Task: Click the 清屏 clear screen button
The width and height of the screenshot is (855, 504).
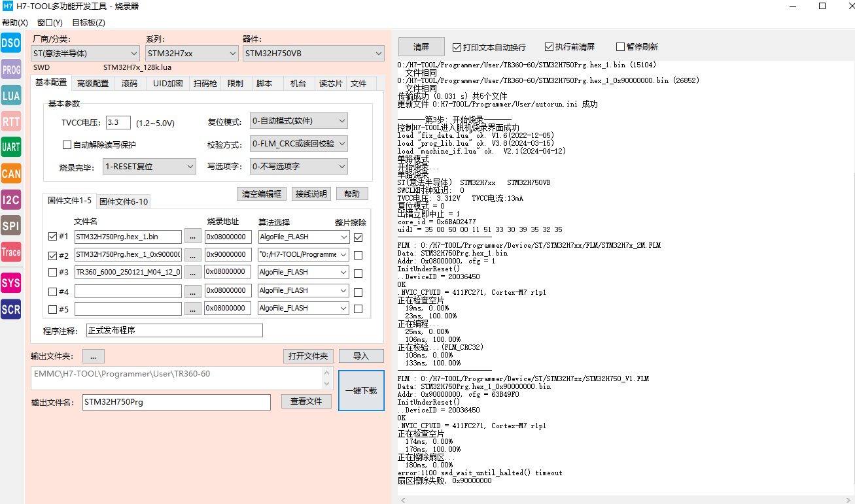Action: coord(421,47)
